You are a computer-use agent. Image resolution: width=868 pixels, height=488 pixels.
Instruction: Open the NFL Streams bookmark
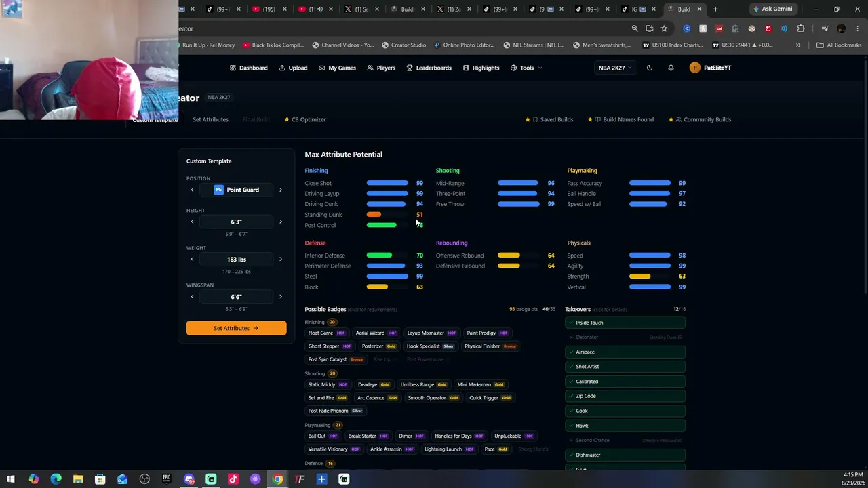pos(534,45)
